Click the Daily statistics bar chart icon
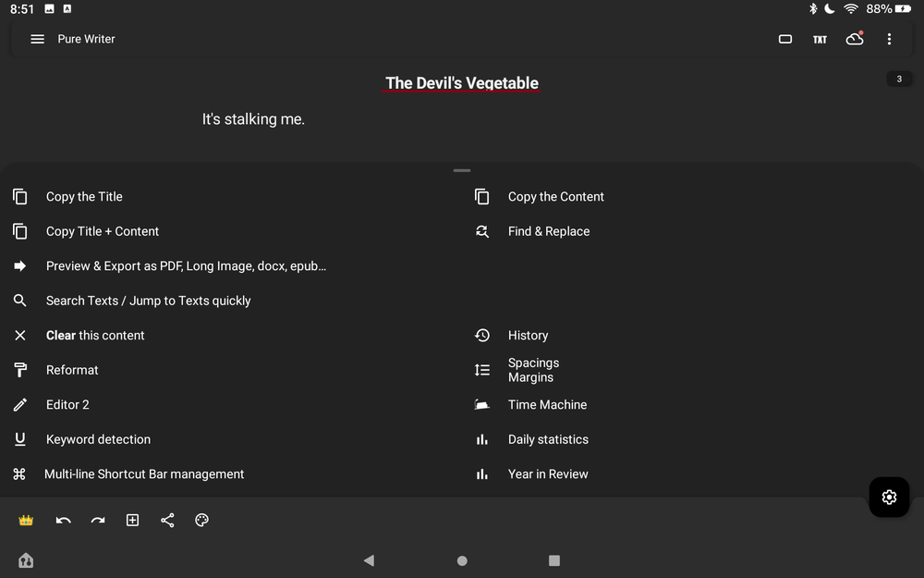 pyautogui.click(x=482, y=439)
